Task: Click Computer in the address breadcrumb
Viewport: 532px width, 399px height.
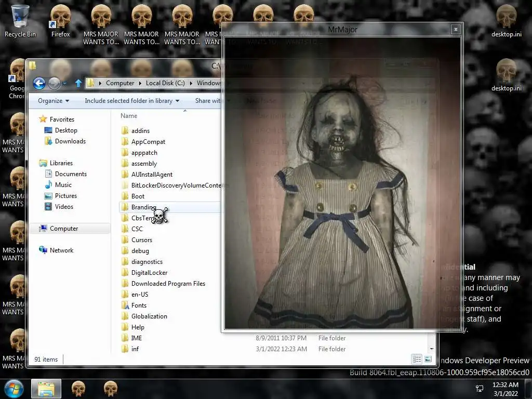Action: 120,83
